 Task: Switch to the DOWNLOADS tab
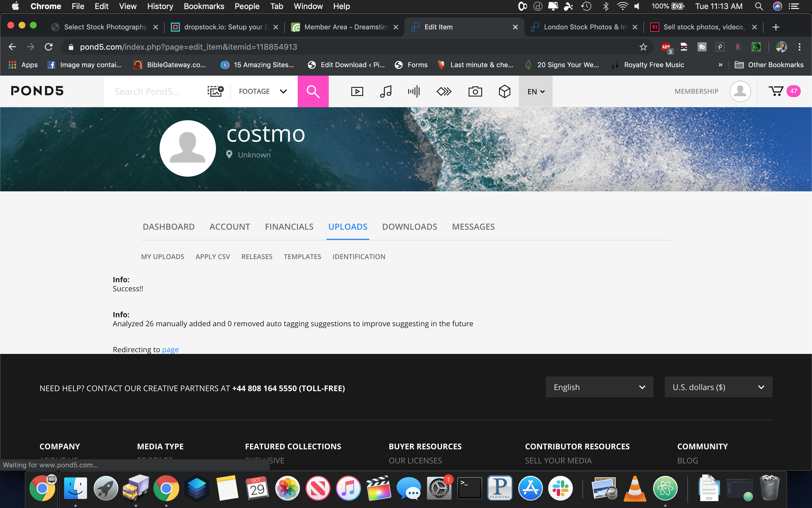click(x=409, y=227)
